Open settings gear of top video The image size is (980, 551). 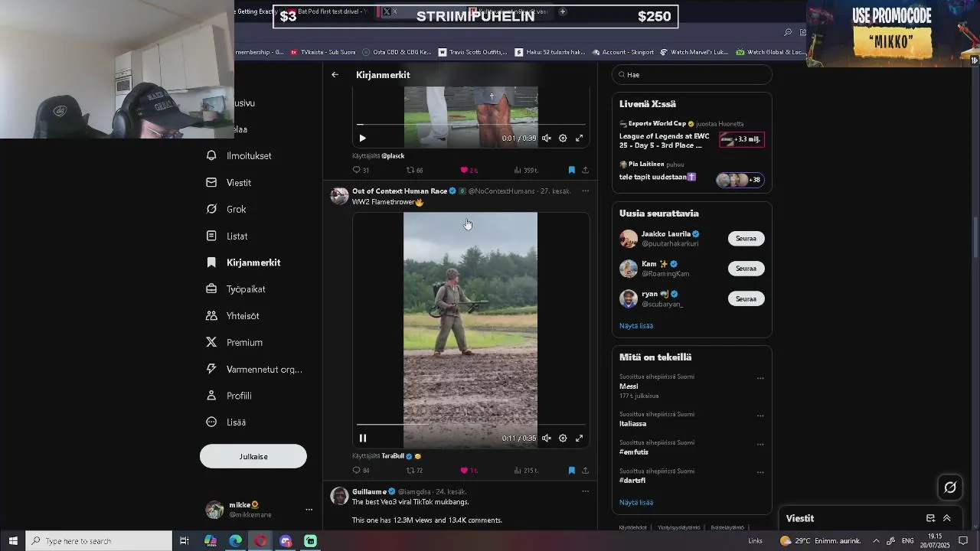563,139
